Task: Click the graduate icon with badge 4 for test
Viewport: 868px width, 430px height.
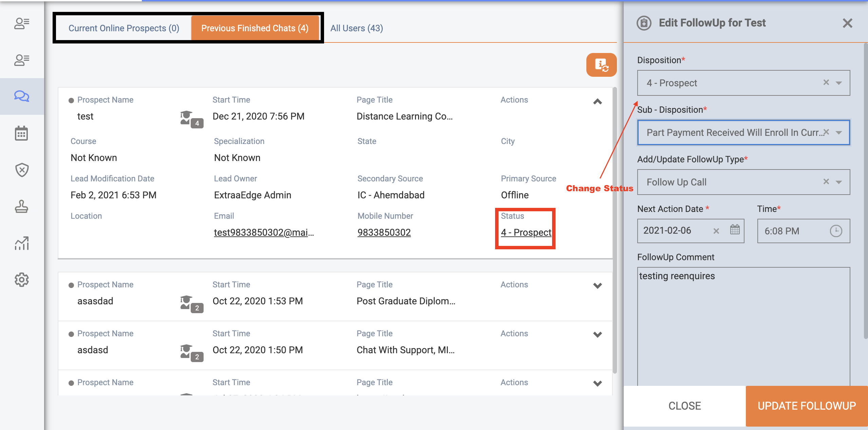Action: coord(192,119)
